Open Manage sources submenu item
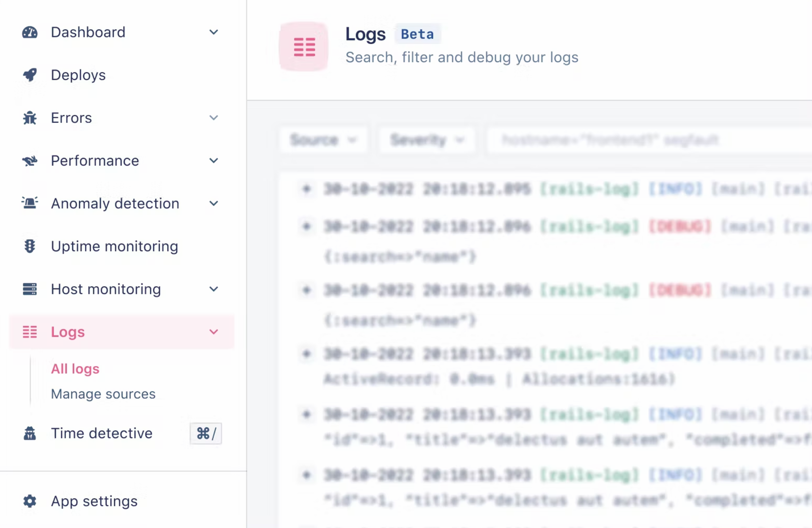This screenshot has width=812, height=528. pyautogui.click(x=103, y=394)
